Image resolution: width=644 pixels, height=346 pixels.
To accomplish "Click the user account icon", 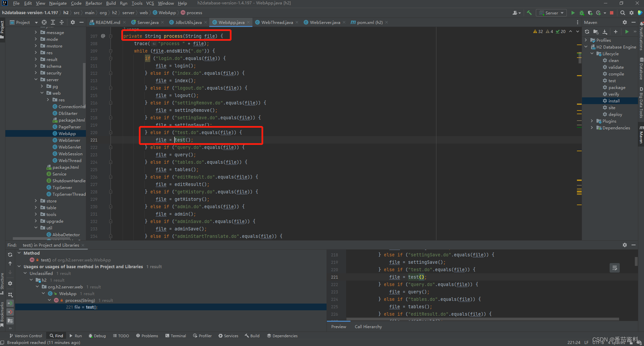I will 516,13.
